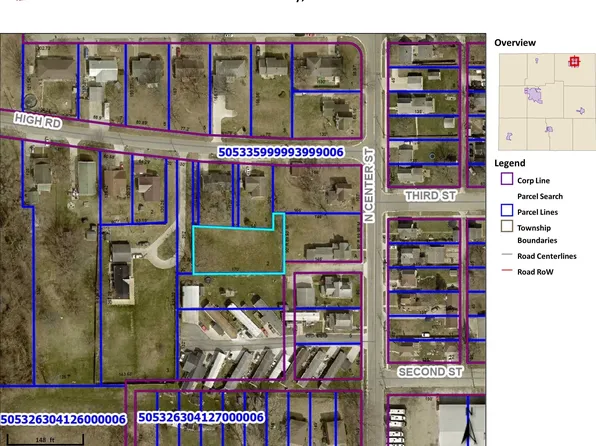
Task: Click parcel label 50532630412600006
Action: click(63, 419)
